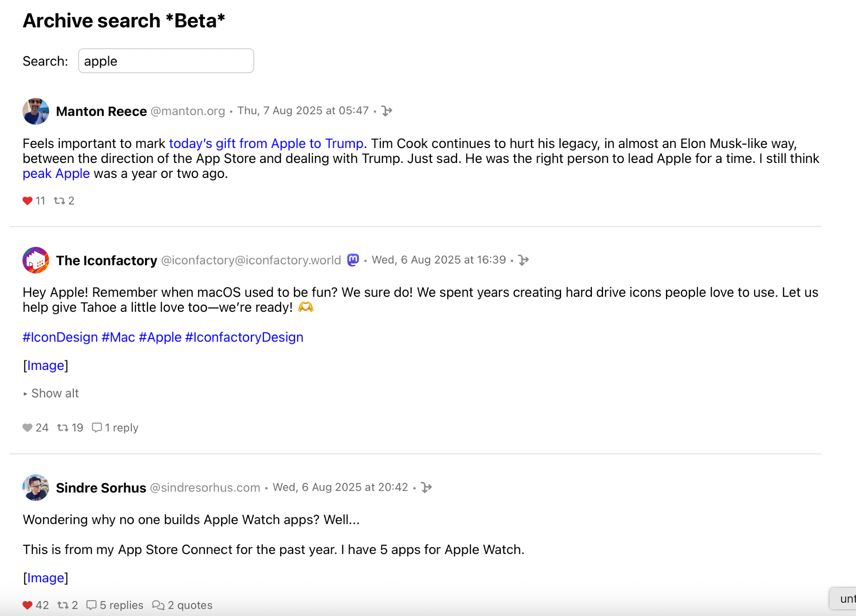Viewport: 856px width, 616px height.
Task: Click the gray heart showing 24 likes
Action: [27, 428]
